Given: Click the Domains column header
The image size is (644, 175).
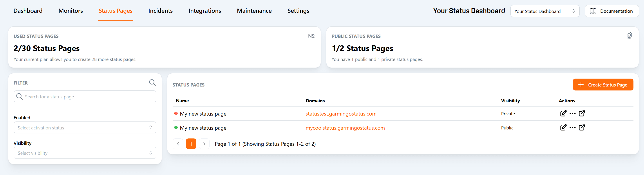Looking at the screenshot, I should click(315, 101).
